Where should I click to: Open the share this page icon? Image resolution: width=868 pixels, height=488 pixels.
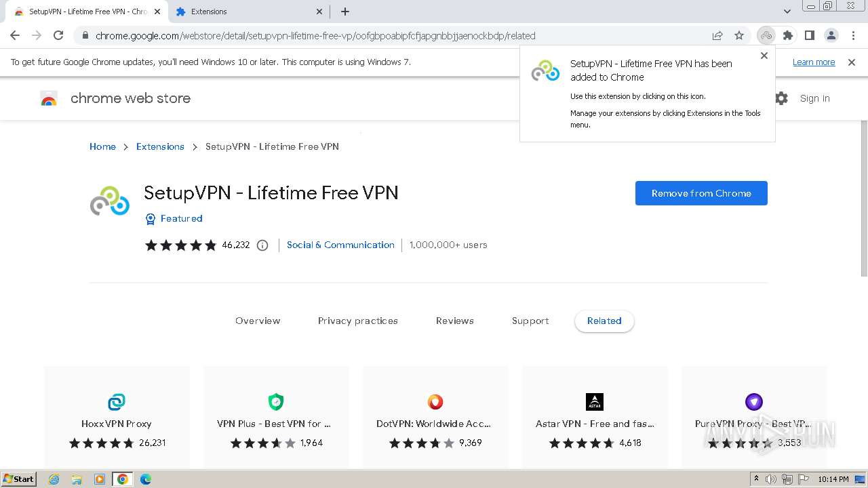click(717, 35)
